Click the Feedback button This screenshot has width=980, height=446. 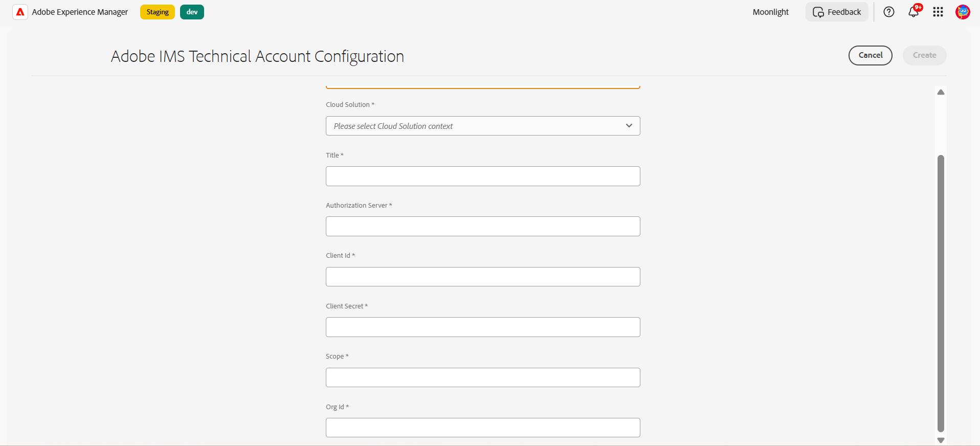tap(837, 12)
